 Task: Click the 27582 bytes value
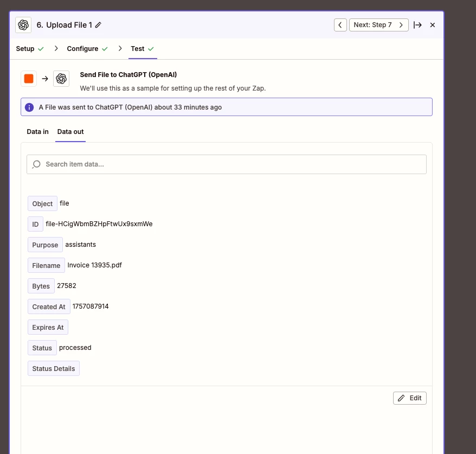67,286
